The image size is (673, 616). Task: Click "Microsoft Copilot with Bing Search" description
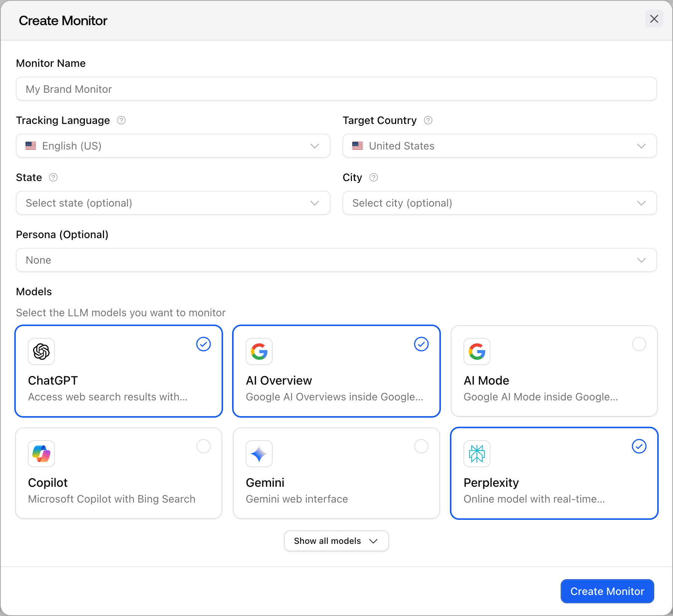pyautogui.click(x=112, y=499)
